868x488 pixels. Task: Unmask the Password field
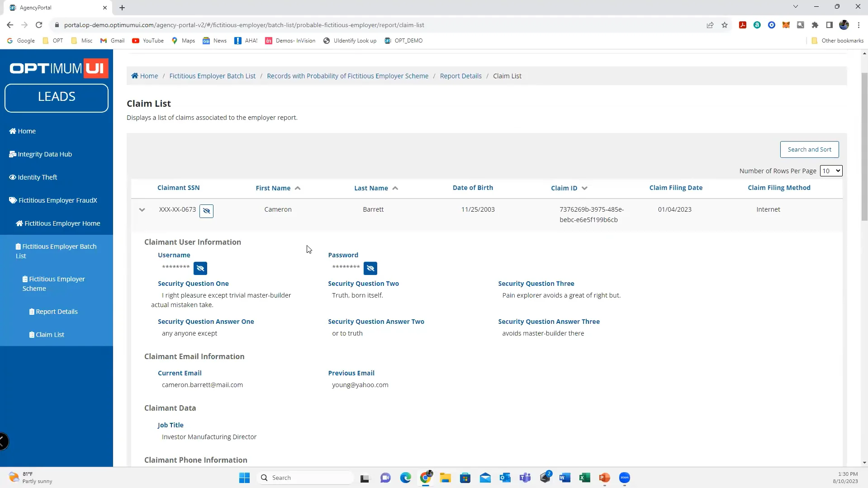[x=370, y=268]
